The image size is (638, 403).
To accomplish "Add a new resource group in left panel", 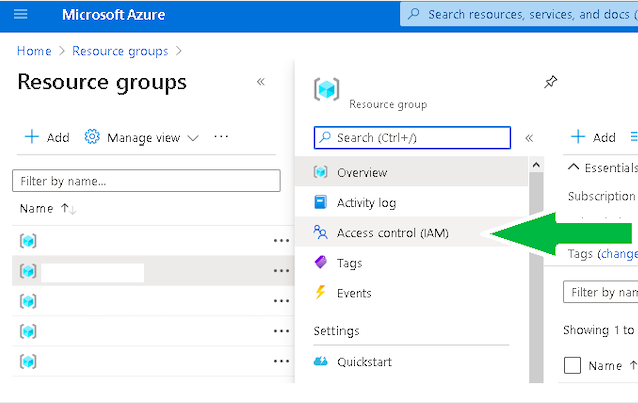I will coord(47,137).
